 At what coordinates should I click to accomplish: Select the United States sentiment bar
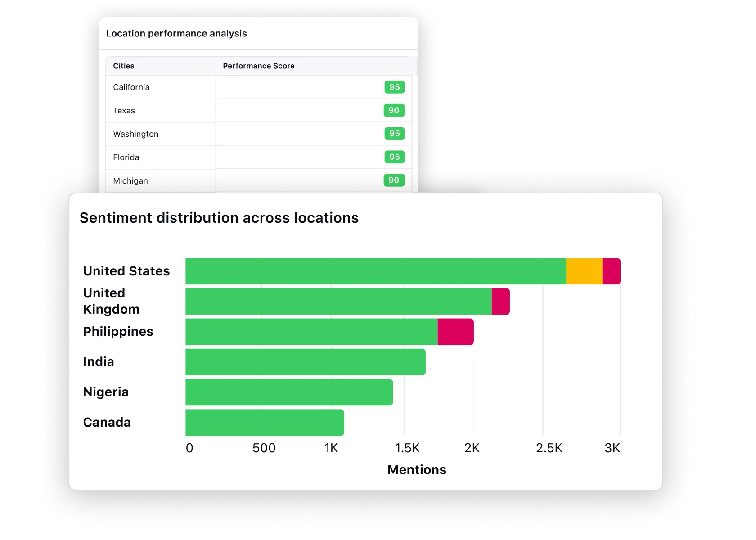(373, 270)
